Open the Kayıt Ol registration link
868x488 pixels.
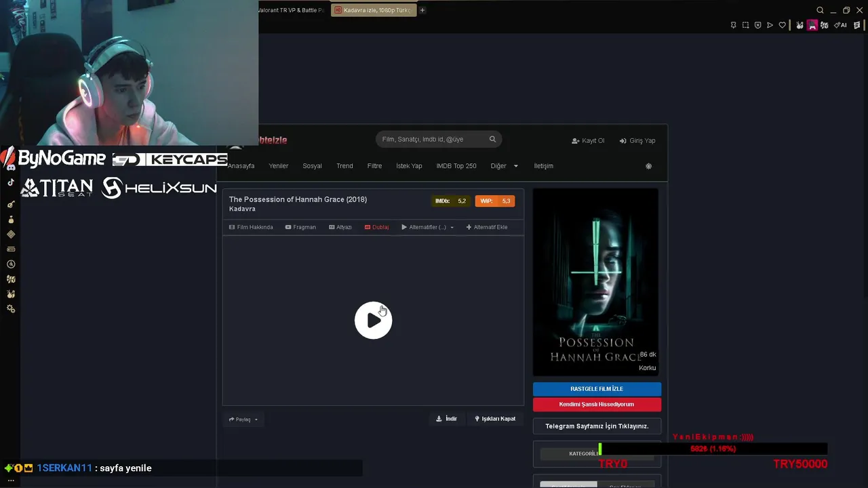pyautogui.click(x=588, y=141)
